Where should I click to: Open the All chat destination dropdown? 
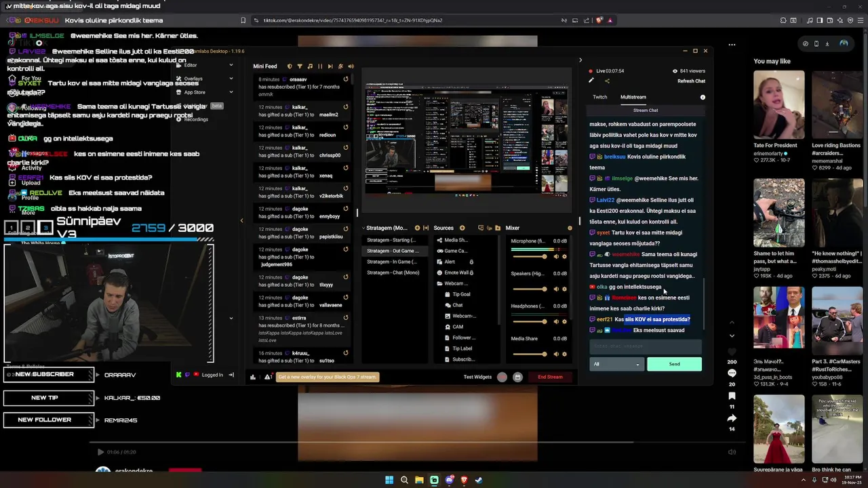[x=616, y=364]
